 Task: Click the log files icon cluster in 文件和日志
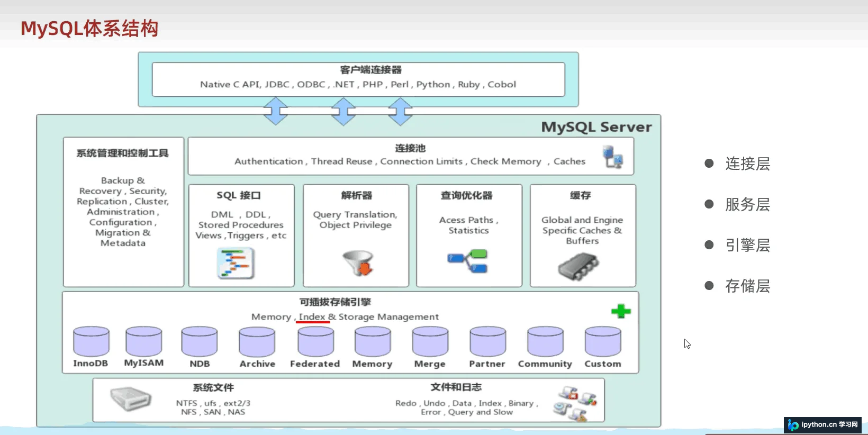click(x=575, y=403)
